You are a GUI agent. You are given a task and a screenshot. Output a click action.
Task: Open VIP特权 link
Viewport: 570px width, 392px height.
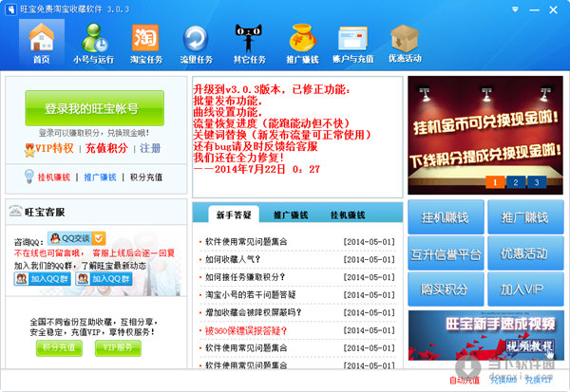[54, 148]
